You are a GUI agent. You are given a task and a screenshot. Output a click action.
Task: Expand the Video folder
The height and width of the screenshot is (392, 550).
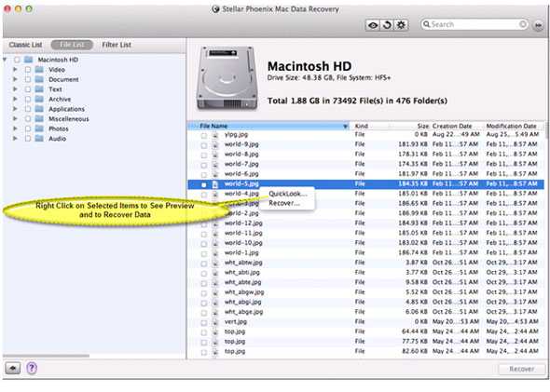tap(15, 69)
